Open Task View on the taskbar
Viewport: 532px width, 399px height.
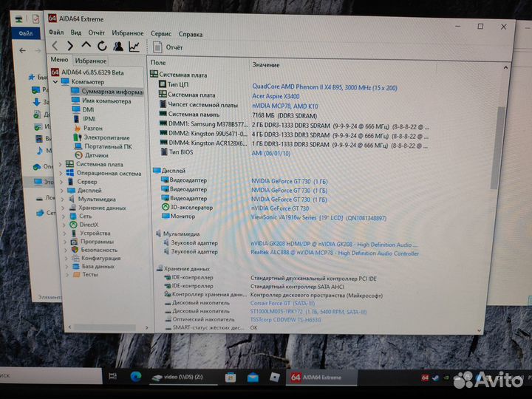[x=113, y=375]
